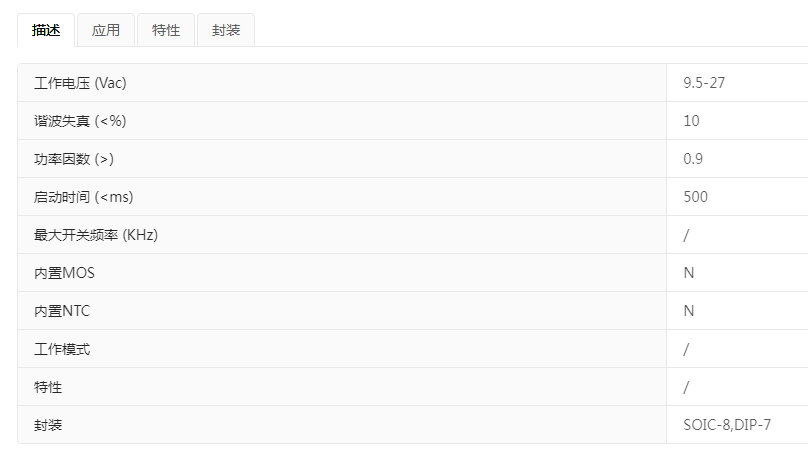Image resolution: width=808 pixels, height=453 pixels.
Task: Click the 特性 row label in the table
Action: click(48, 387)
